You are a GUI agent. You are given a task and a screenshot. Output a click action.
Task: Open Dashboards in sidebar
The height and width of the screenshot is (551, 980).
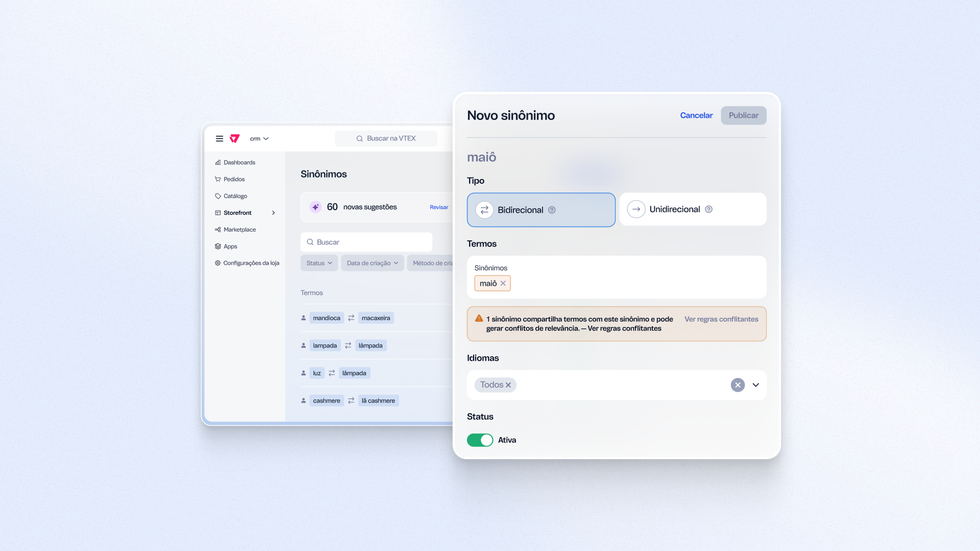(x=235, y=163)
